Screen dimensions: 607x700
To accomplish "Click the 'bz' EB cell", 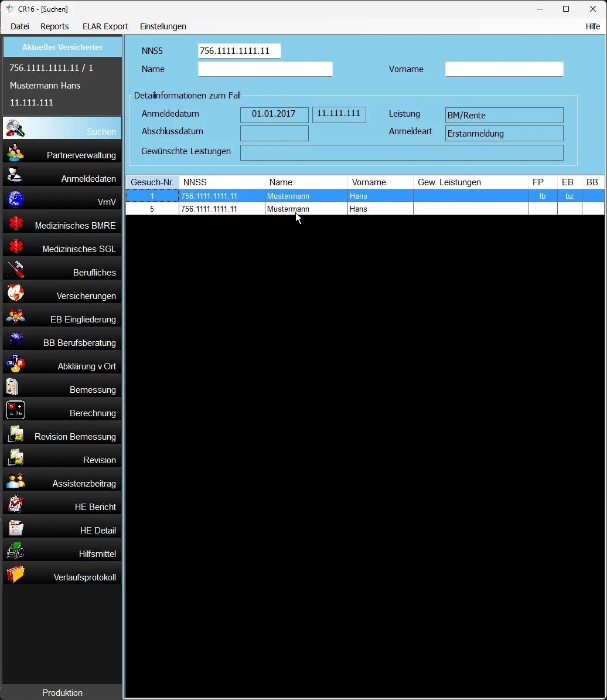I will [x=570, y=196].
